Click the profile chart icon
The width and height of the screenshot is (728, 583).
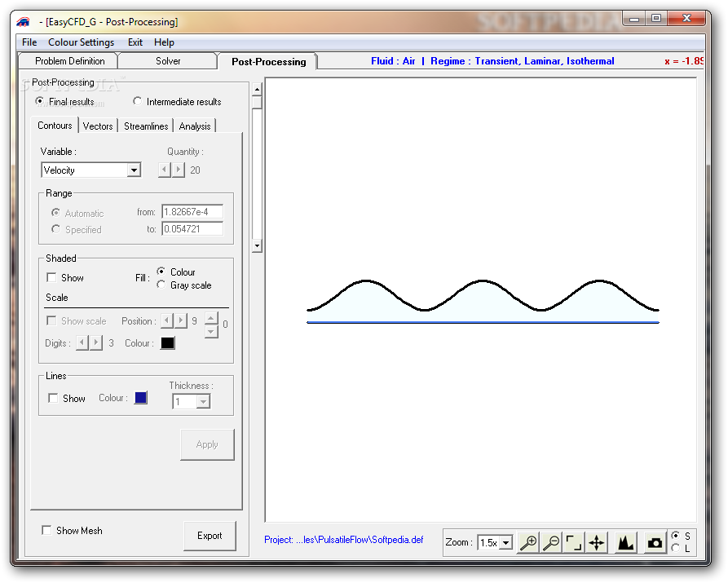[x=625, y=542]
